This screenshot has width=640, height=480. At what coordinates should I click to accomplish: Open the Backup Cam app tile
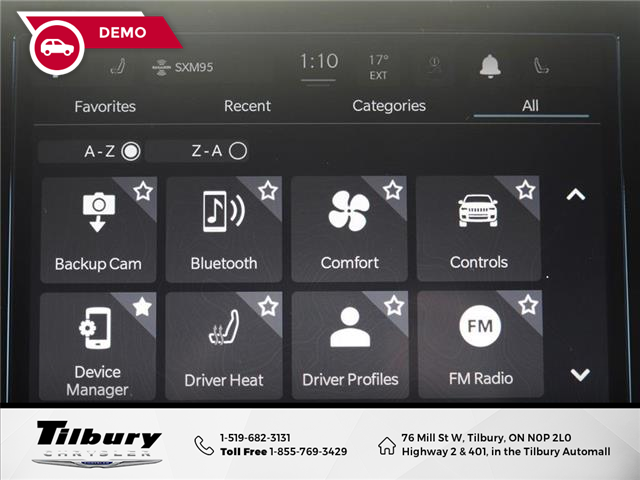[x=98, y=230]
